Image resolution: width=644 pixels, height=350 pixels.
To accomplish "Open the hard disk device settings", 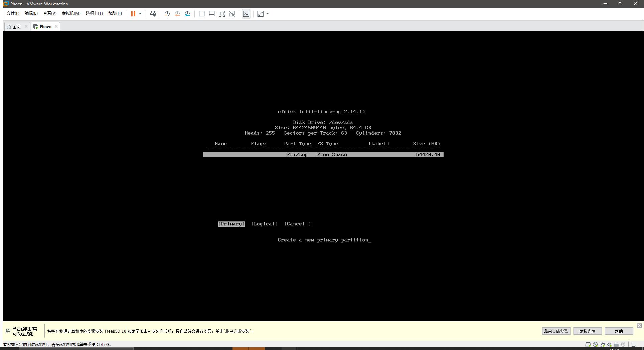I will point(588,344).
